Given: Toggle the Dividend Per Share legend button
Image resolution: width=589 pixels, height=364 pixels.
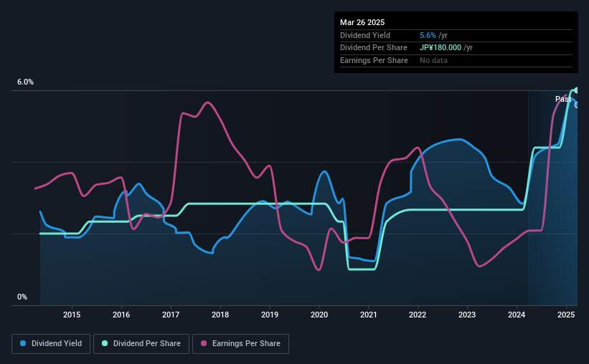Looking at the screenshot, I should (141, 344).
